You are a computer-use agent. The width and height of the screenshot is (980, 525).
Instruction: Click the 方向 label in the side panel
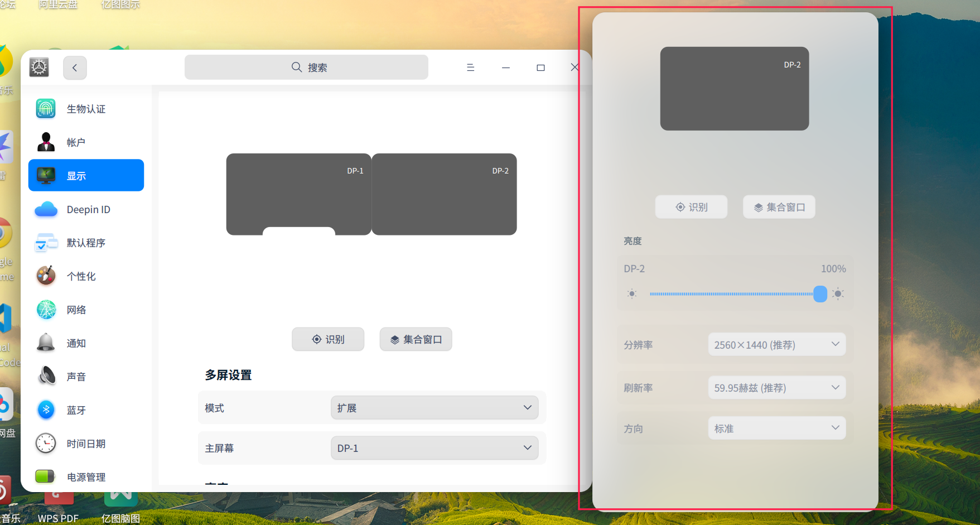pyautogui.click(x=633, y=429)
